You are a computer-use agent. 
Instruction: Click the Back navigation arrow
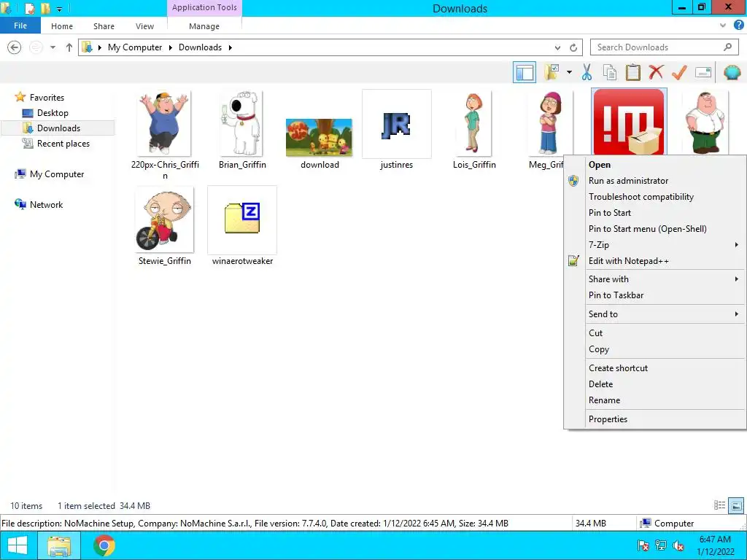coord(15,47)
